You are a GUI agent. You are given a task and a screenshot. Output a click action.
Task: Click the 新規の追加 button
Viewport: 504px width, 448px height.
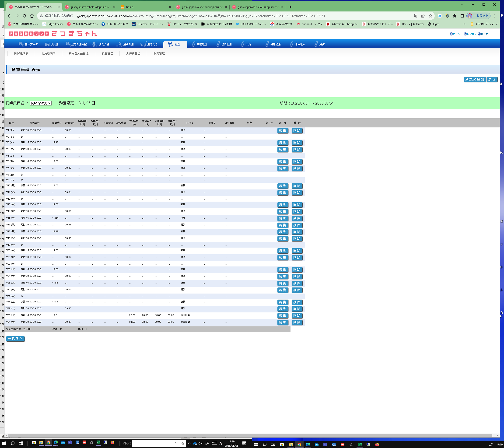pos(474,79)
